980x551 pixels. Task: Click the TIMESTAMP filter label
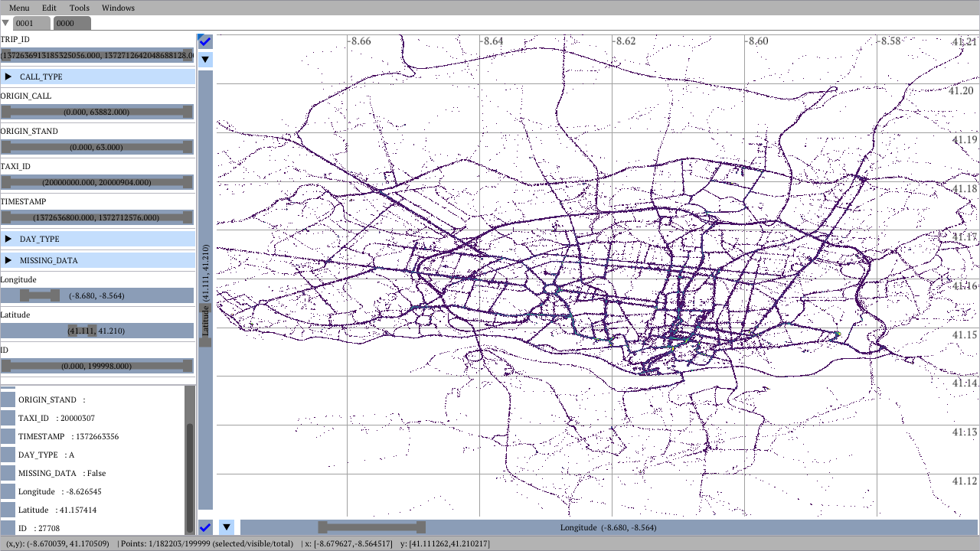(23, 201)
